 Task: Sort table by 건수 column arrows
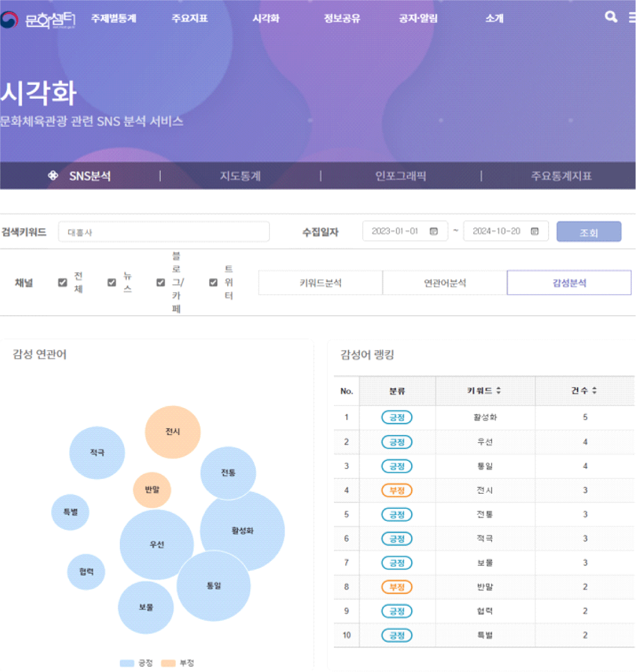(594, 390)
